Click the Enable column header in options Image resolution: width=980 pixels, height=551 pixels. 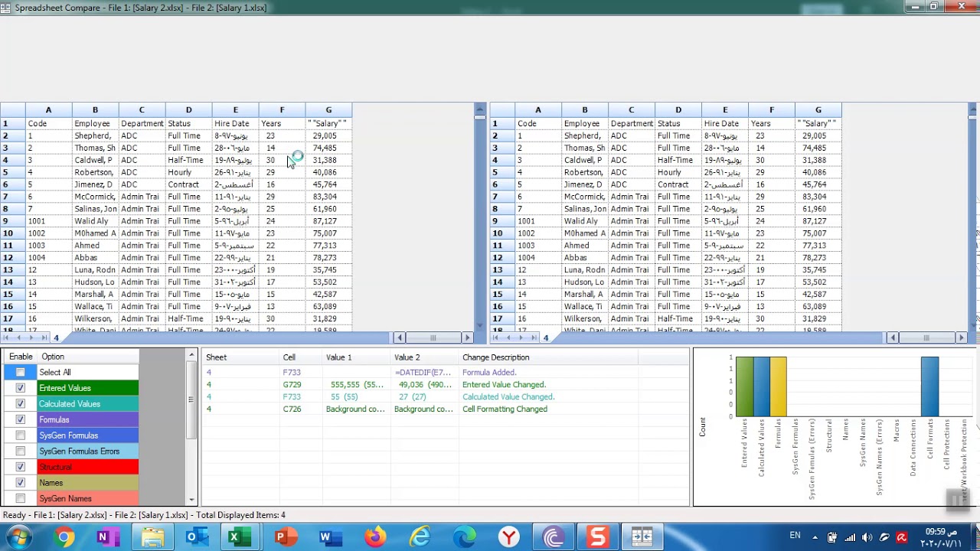(21, 357)
